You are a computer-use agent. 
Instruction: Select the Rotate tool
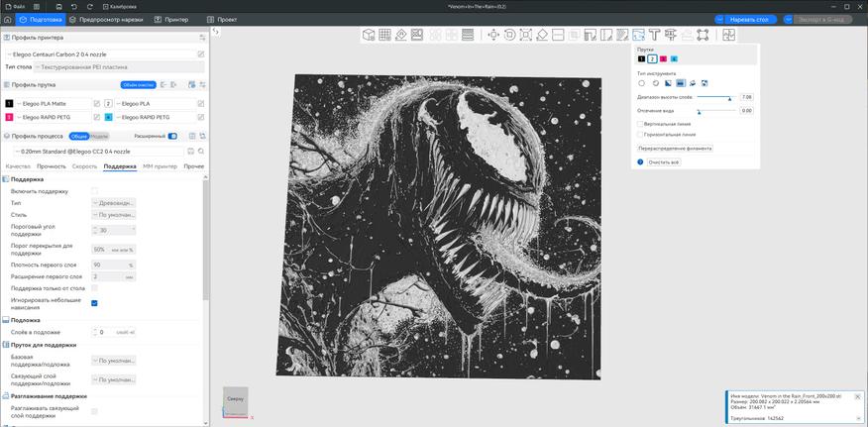pos(510,36)
